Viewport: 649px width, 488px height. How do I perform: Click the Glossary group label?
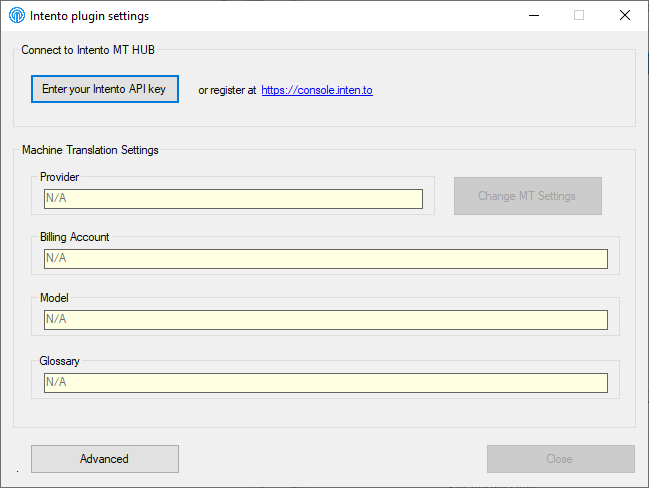coord(59,361)
